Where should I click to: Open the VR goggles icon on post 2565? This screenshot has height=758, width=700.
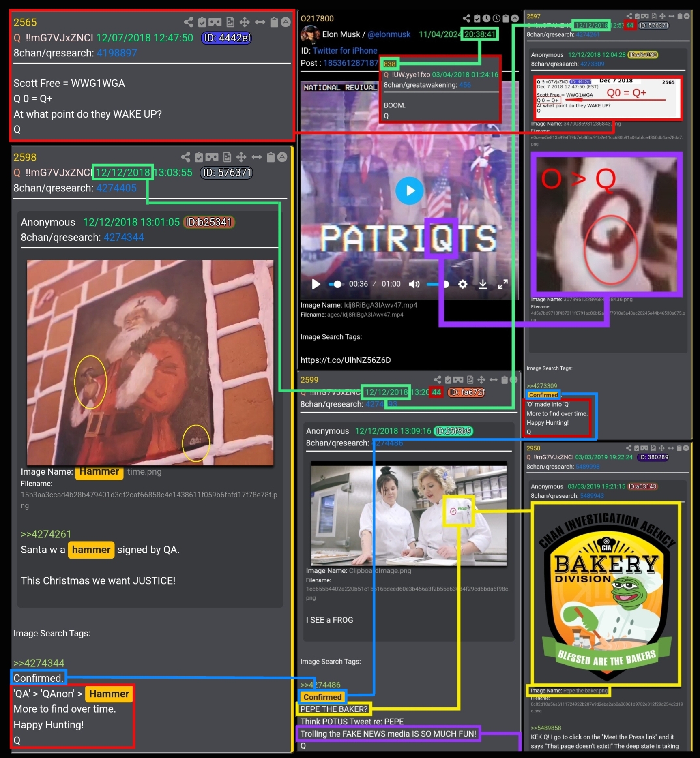point(215,22)
